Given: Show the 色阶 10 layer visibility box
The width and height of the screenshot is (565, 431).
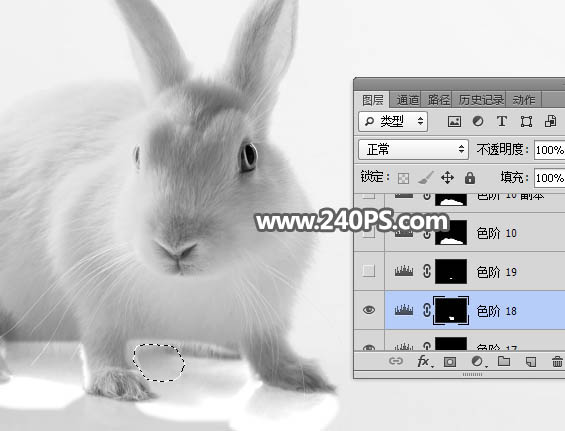Looking at the screenshot, I should click(369, 233).
